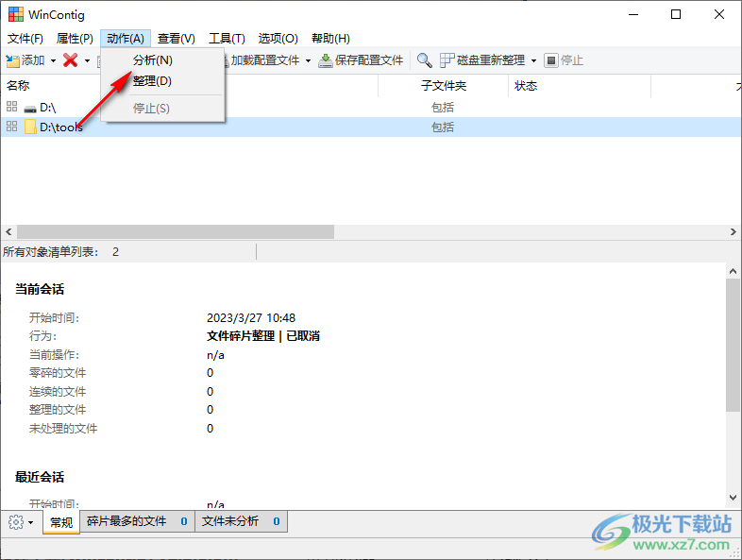Open the 属性(P) menu
Screen dimensions: 742x560
tap(75, 39)
